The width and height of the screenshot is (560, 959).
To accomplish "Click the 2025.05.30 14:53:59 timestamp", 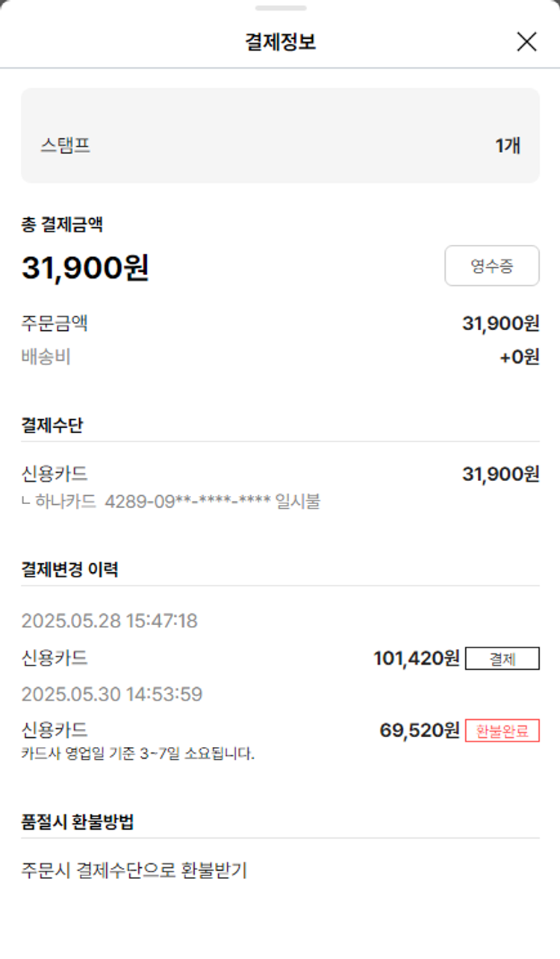I will pyautogui.click(x=112, y=695).
